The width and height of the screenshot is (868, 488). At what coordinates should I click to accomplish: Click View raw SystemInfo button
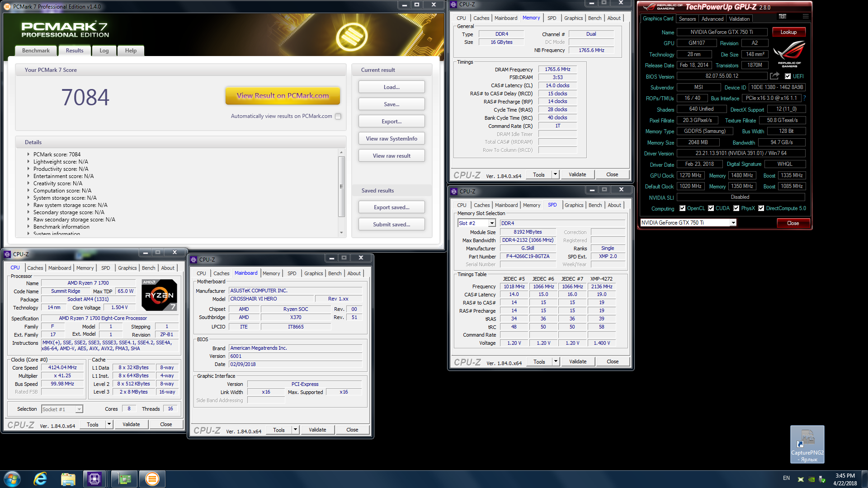pos(392,139)
